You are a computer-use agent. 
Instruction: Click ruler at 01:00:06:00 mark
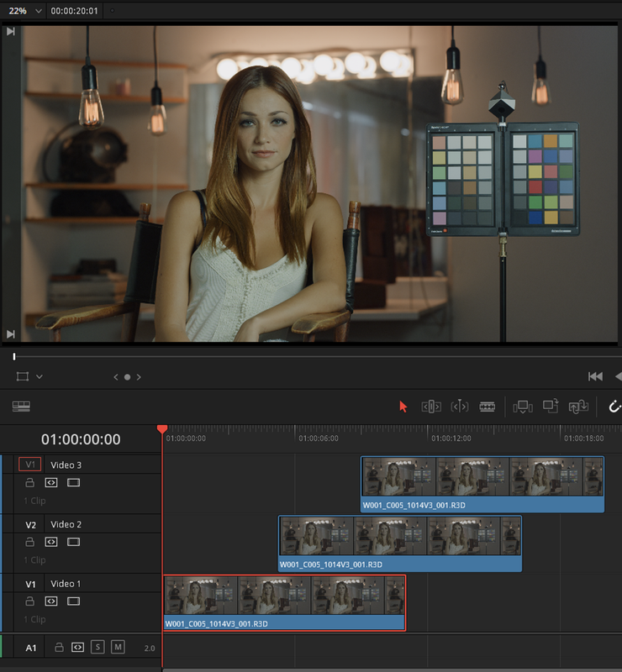[319, 438]
